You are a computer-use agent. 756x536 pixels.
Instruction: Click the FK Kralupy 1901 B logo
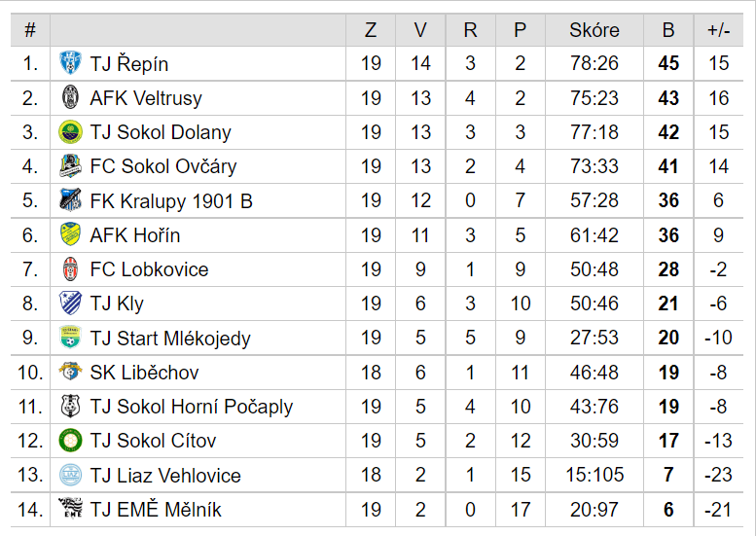pyautogui.click(x=70, y=200)
